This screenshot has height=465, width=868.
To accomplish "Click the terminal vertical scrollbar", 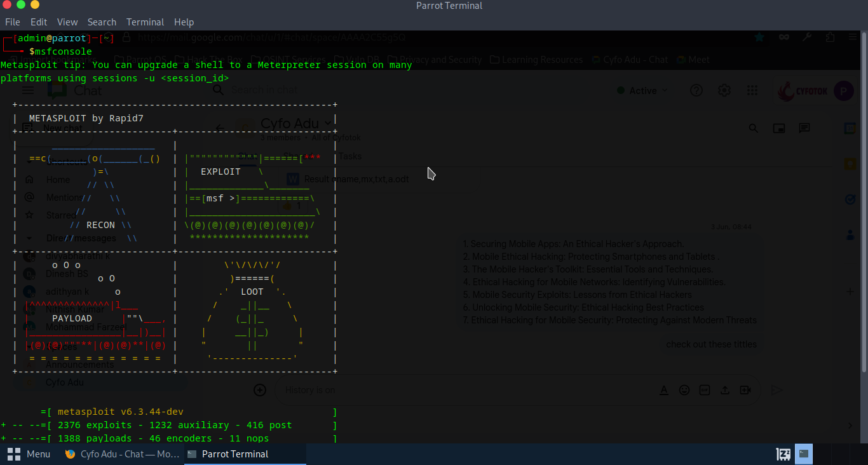I will coord(863,201).
